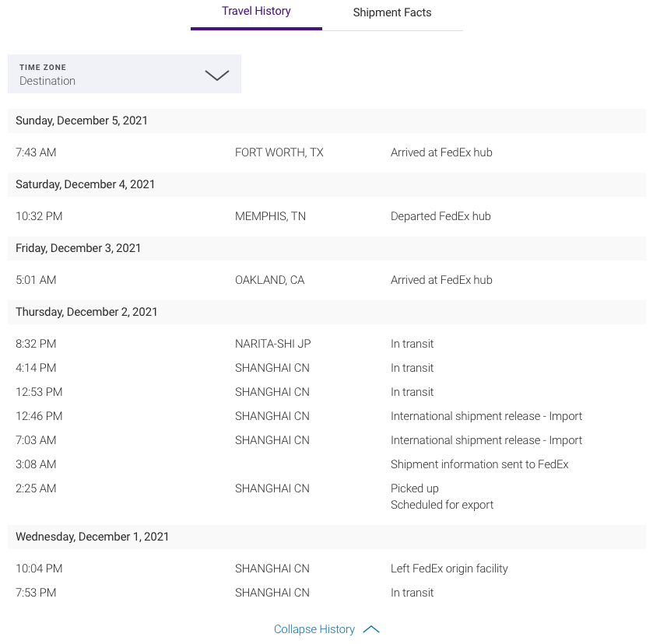This screenshot has height=644, width=653.
Task: Click the Collapse History link
Action: (314, 629)
